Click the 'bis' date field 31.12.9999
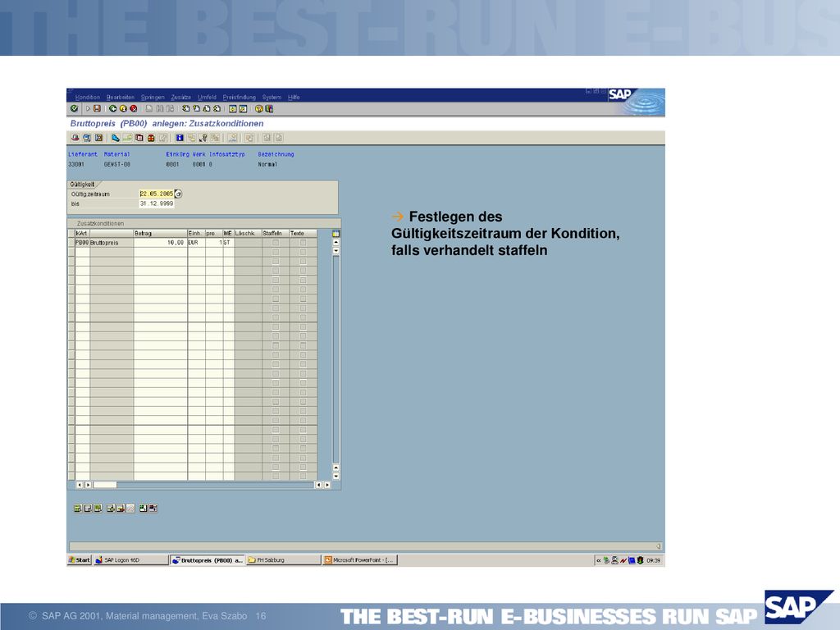840x630 pixels. 157,204
